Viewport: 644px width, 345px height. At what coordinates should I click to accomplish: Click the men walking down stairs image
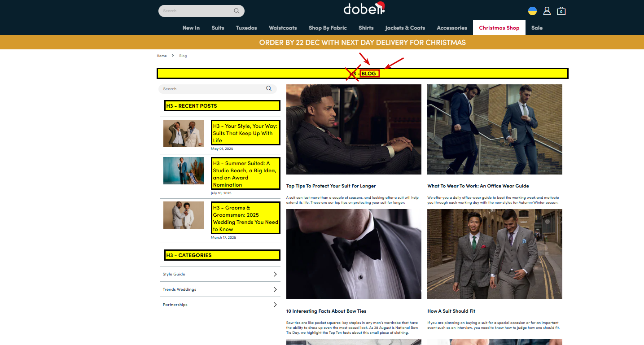click(x=495, y=129)
